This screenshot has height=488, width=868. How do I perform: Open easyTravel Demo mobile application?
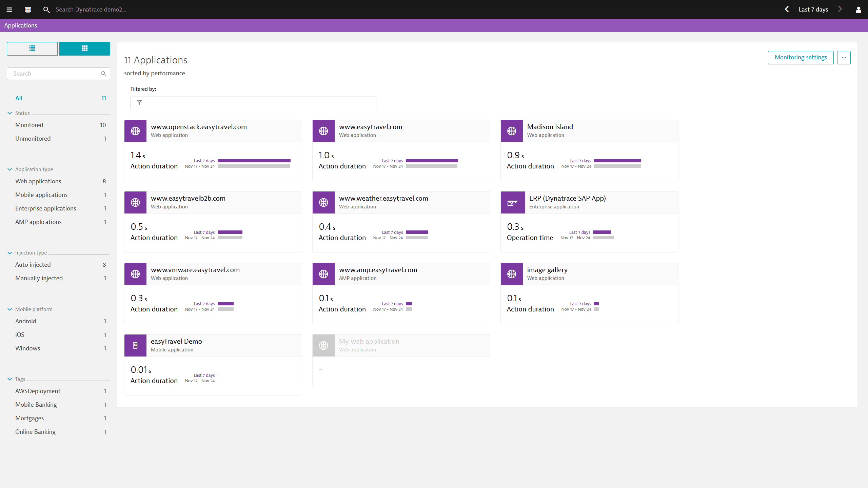(176, 341)
